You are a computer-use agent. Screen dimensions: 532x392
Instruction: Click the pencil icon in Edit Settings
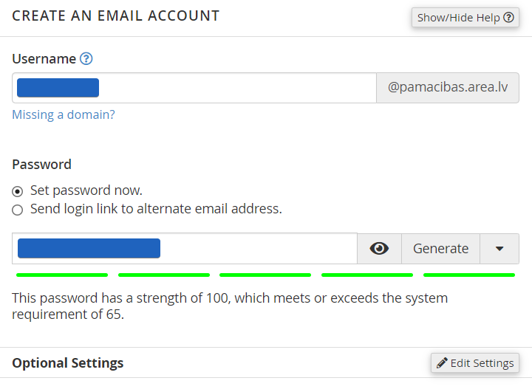tap(442, 363)
